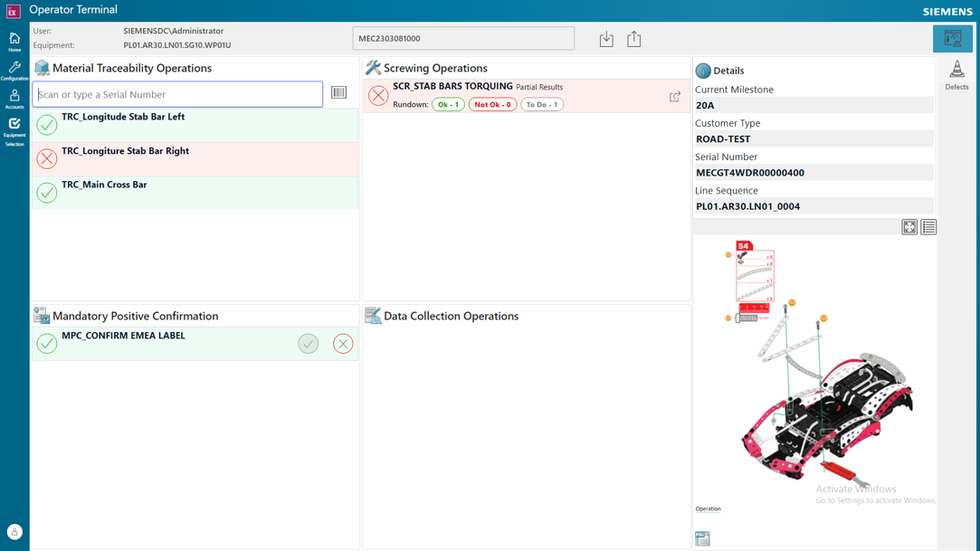Click the import download icon
Image resolution: width=980 pixels, height=551 pixels.
(x=606, y=39)
